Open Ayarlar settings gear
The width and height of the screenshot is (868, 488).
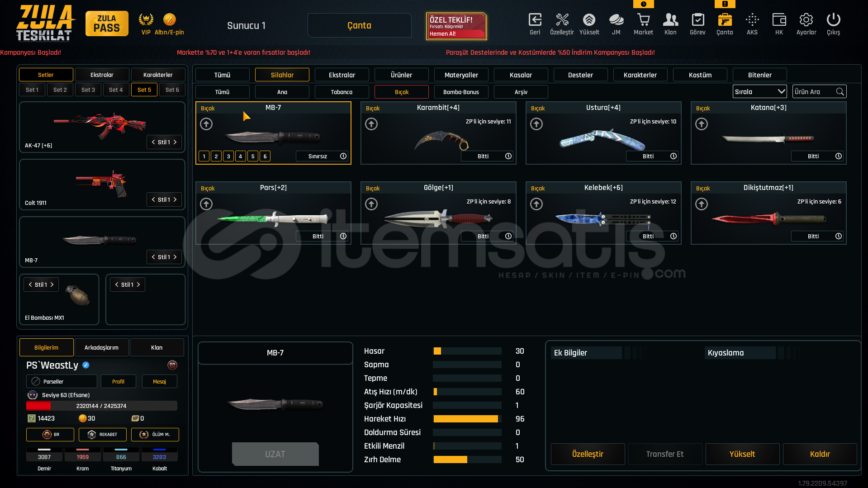[x=806, y=20]
